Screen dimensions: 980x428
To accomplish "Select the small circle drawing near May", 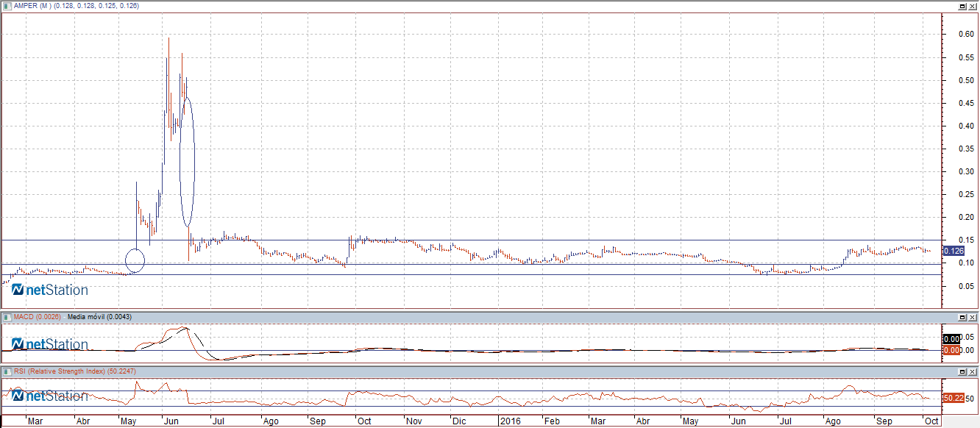I will point(135,260).
